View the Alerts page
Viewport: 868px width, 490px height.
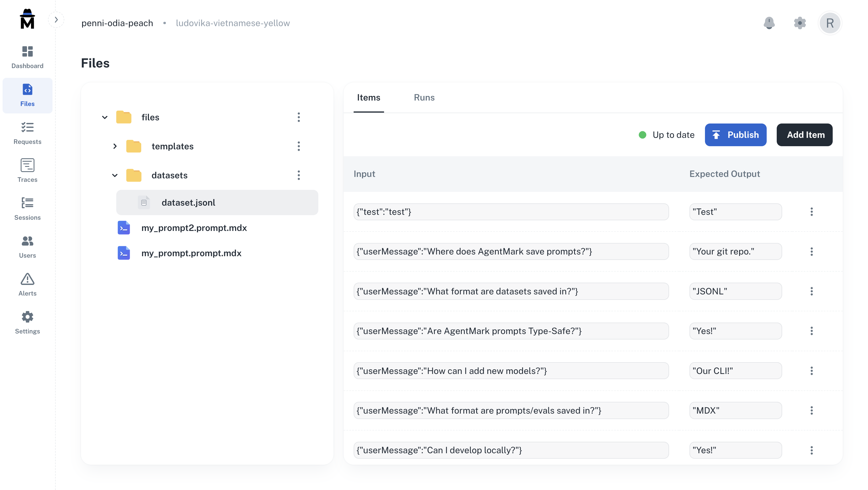coord(27,285)
